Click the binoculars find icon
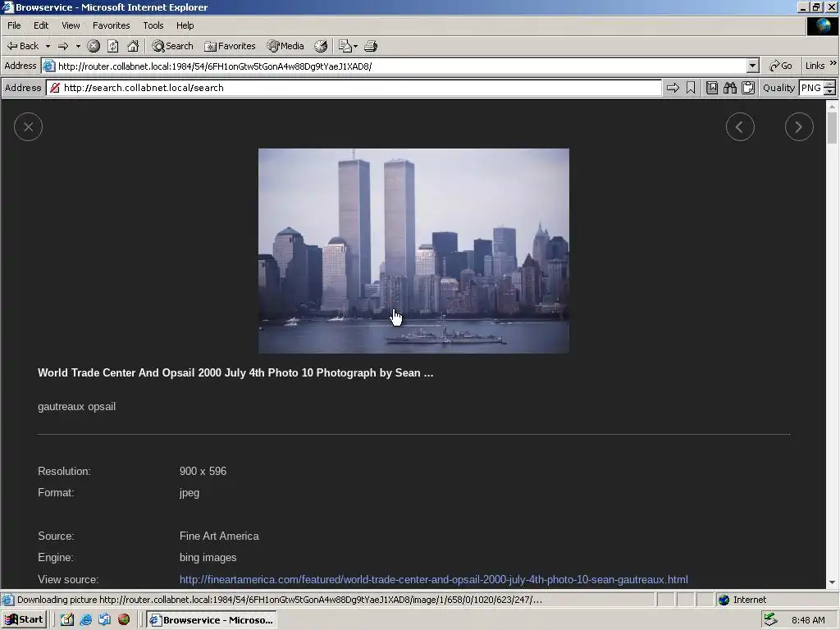This screenshot has width=840, height=630. [x=730, y=88]
